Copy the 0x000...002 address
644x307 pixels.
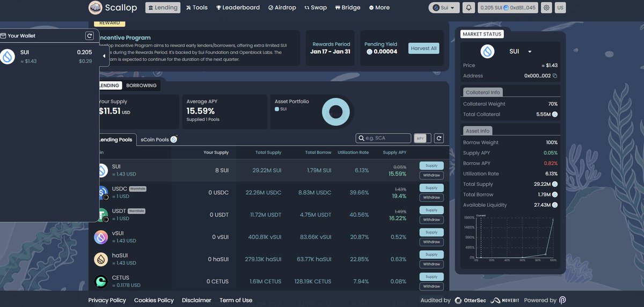[555, 76]
